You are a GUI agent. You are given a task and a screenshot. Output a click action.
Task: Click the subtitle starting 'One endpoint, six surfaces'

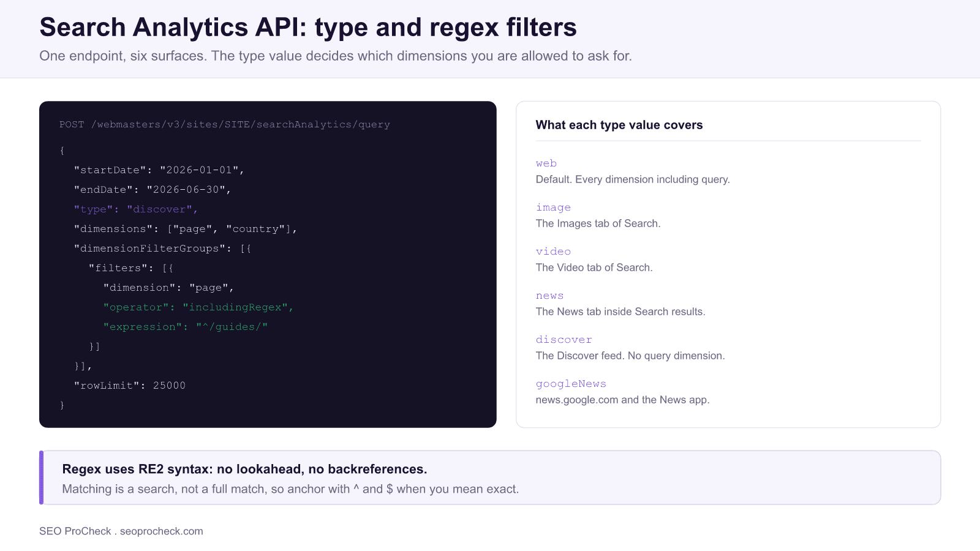[336, 56]
